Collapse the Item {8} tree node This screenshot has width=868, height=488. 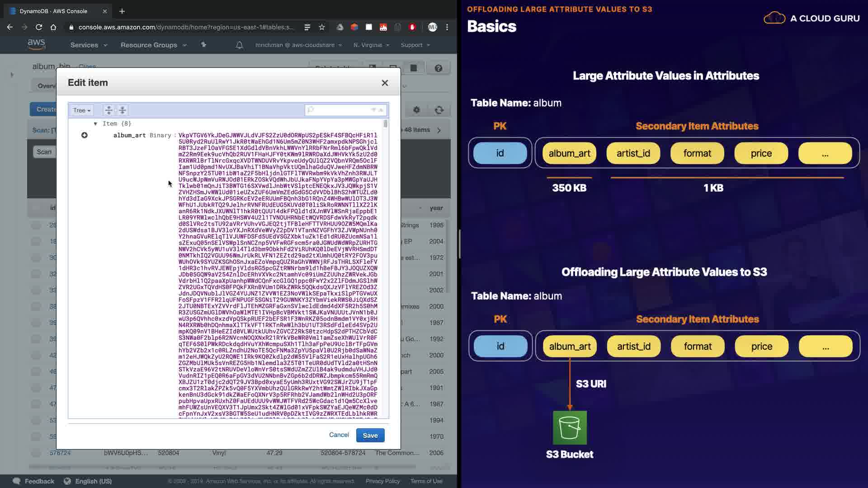(95, 124)
